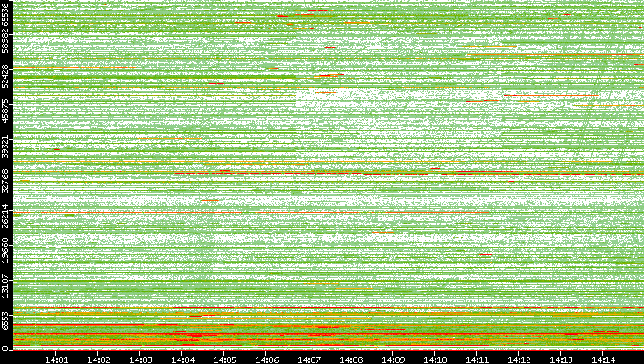The image size is (644, 364).
Task: Choose the 14:11 tick on x-axis
Action: 478,359
